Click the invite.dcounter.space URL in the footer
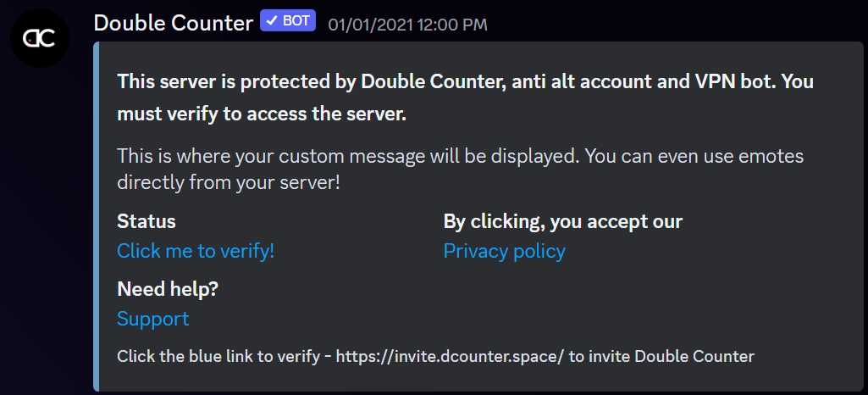868x395 pixels. coord(450,356)
